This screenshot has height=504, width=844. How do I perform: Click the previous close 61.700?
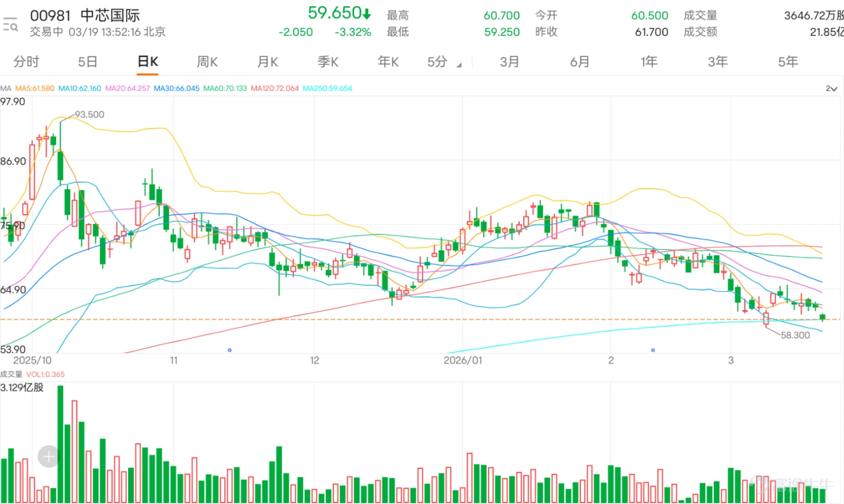pos(651,32)
